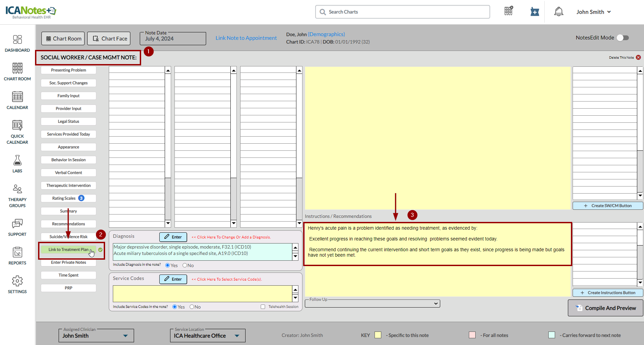
Task: Select the Presenting Problem section
Action: [68, 70]
